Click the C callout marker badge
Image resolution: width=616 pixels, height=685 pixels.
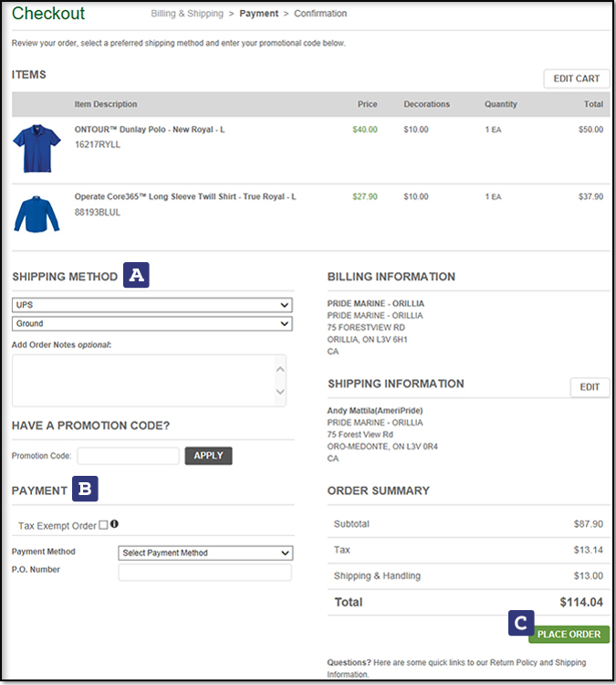click(x=520, y=624)
